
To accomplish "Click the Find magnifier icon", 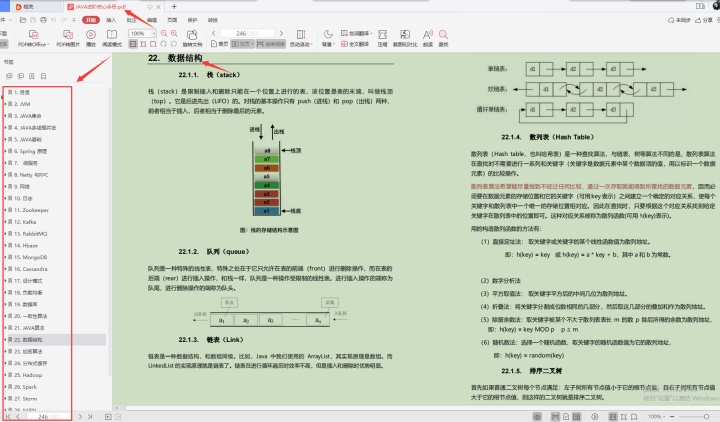I will point(443,34).
